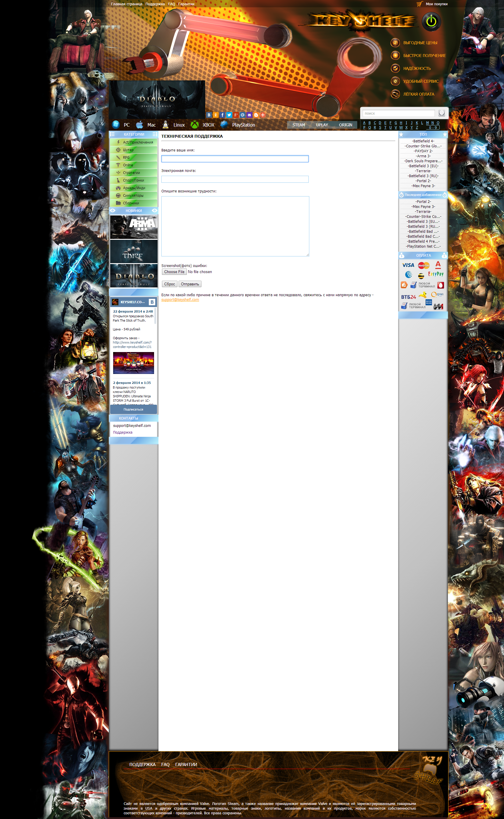Switch to the STEAM tab
Image resolution: width=504 pixels, height=819 pixels.
point(299,125)
